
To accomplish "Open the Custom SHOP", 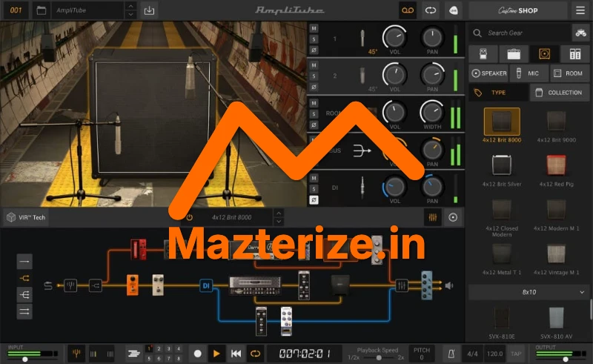I will pyautogui.click(x=517, y=10).
